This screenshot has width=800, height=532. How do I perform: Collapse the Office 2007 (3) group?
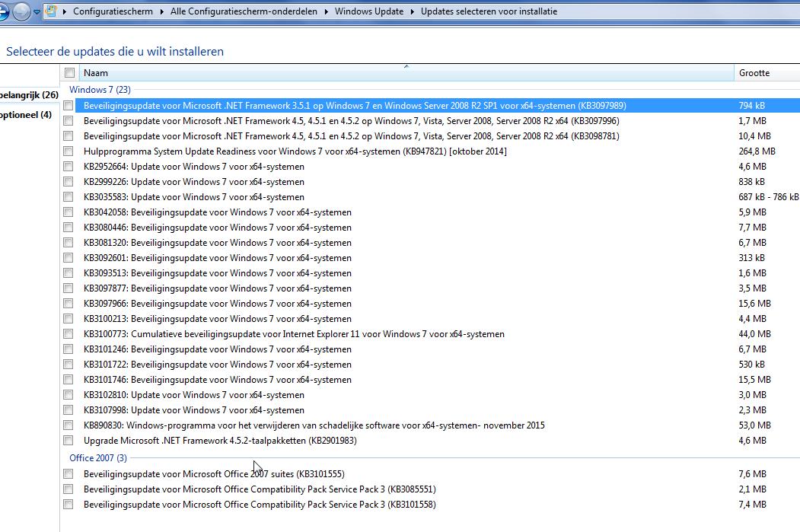click(98, 458)
